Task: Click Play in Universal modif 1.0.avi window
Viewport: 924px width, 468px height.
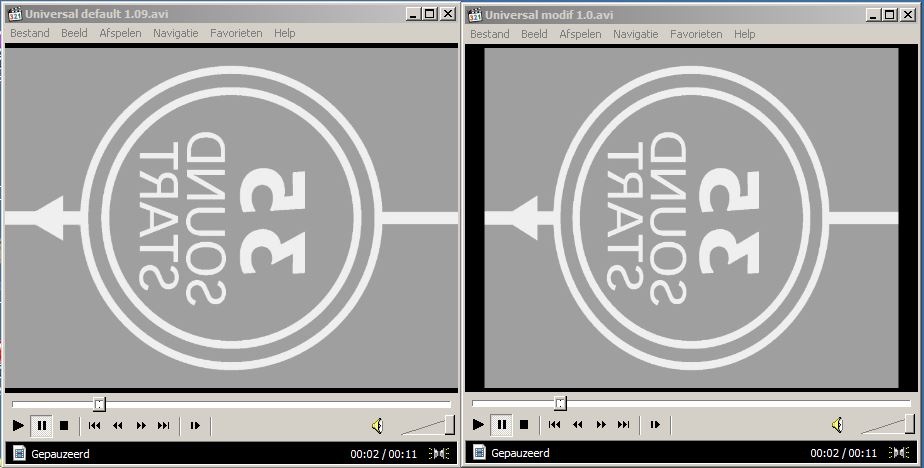Action: pos(478,424)
